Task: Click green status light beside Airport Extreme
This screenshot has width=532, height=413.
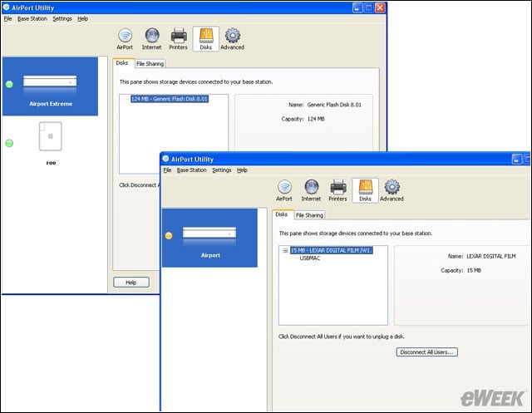Action: click(x=9, y=84)
